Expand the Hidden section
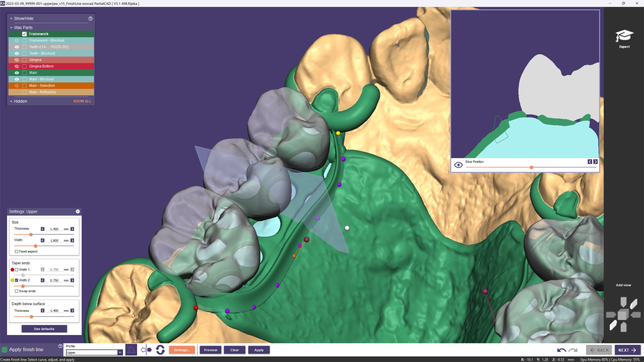Viewport: 644px width, 362px height. tap(11, 101)
